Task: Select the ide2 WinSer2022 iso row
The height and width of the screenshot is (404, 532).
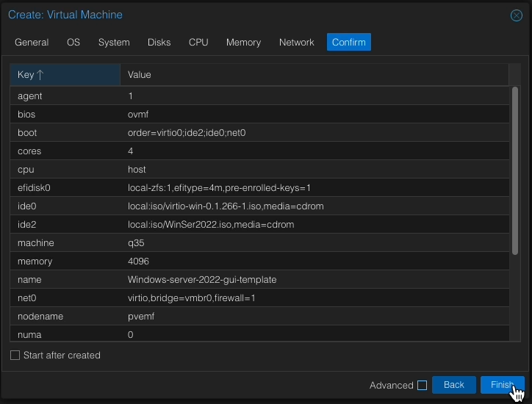Action: click(259, 224)
